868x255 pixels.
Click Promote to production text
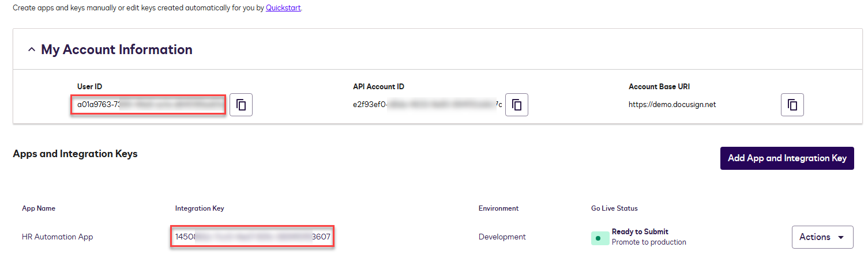(x=649, y=242)
